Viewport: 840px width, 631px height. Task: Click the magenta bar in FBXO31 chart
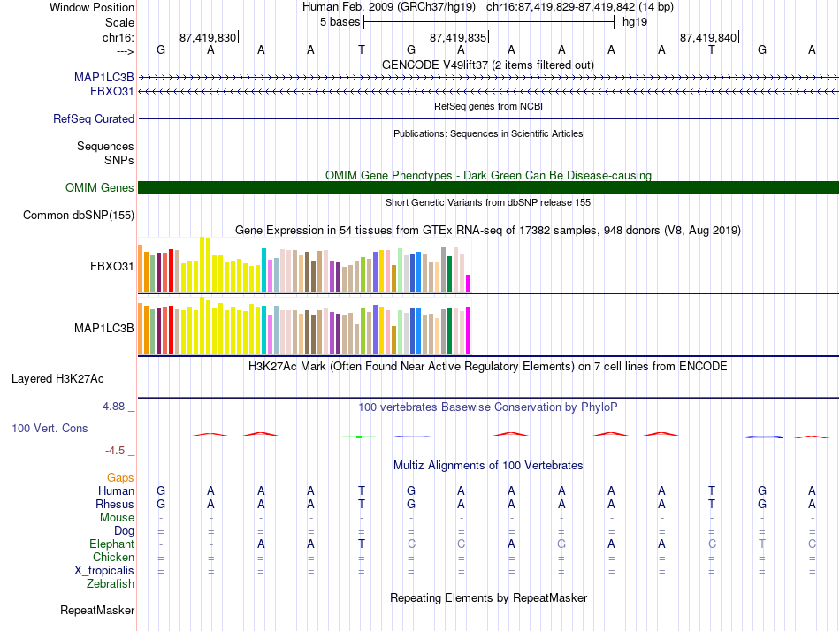pyautogui.click(x=469, y=284)
